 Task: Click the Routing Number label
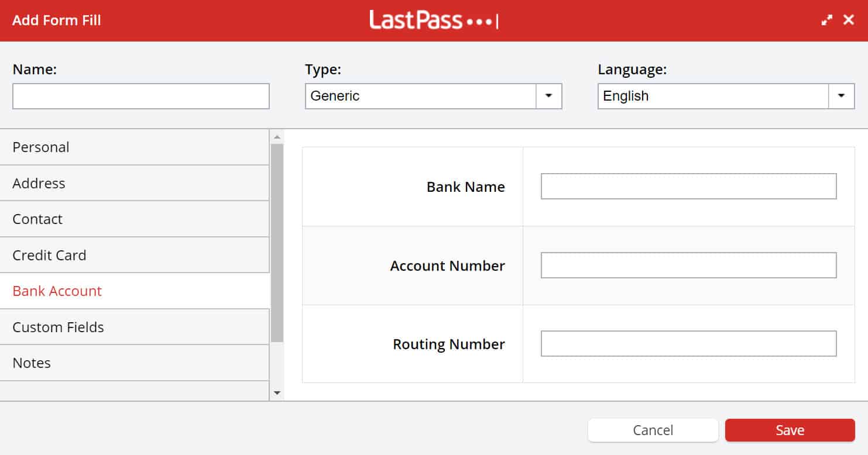(x=448, y=344)
